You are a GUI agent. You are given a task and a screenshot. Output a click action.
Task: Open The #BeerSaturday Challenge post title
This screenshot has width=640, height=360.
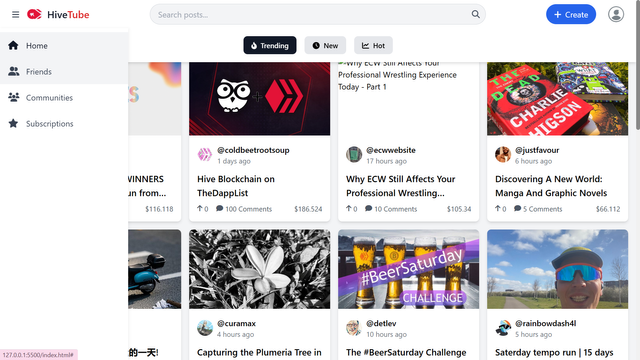pyautogui.click(x=406, y=352)
